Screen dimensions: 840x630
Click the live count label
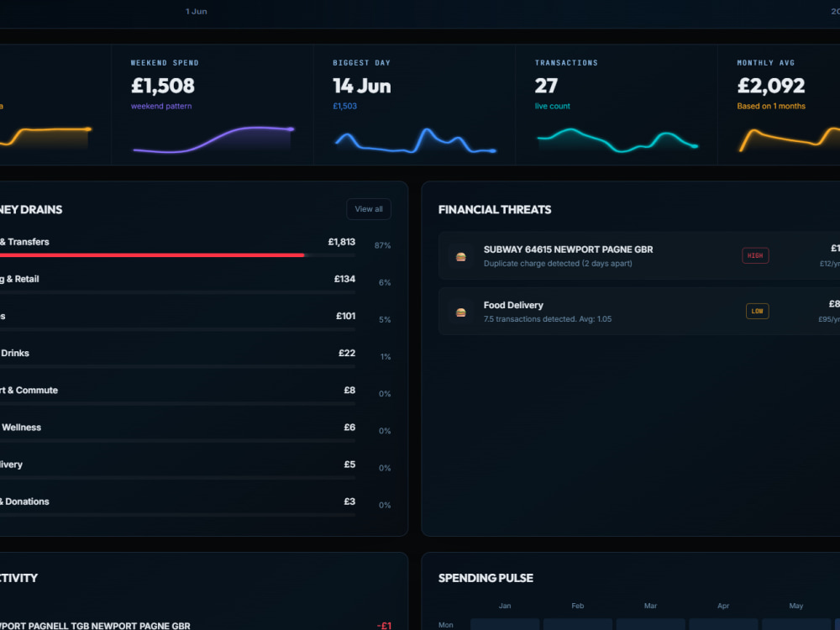coord(553,106)
